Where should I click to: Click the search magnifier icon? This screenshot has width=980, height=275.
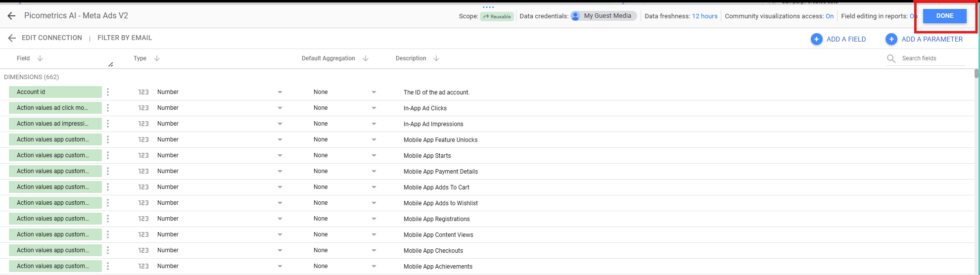891,58
